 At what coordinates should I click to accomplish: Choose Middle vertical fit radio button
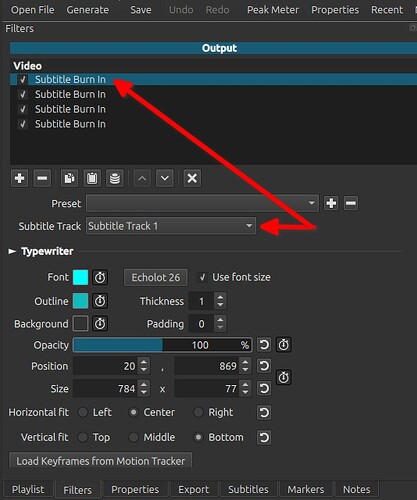(133, 437)
